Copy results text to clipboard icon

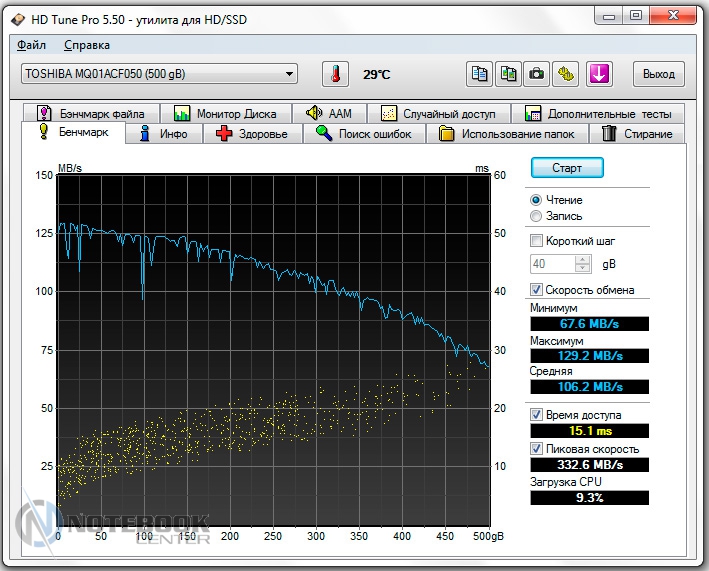tap(480, 74)
